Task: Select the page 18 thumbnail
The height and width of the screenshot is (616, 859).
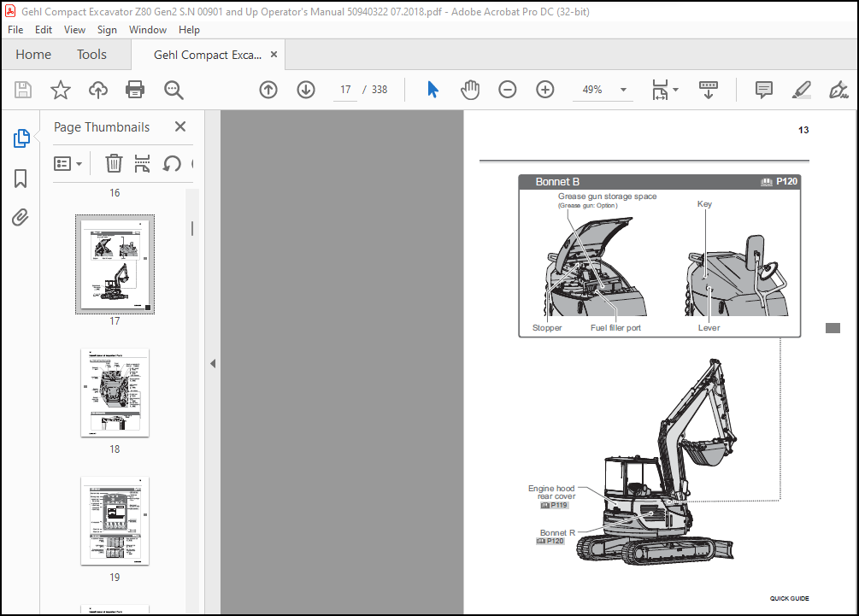Action: 115,393
